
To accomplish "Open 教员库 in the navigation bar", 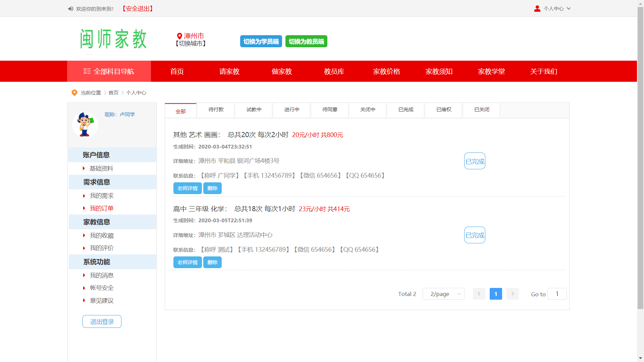I will pyautogui.click(x=334, y=71).
